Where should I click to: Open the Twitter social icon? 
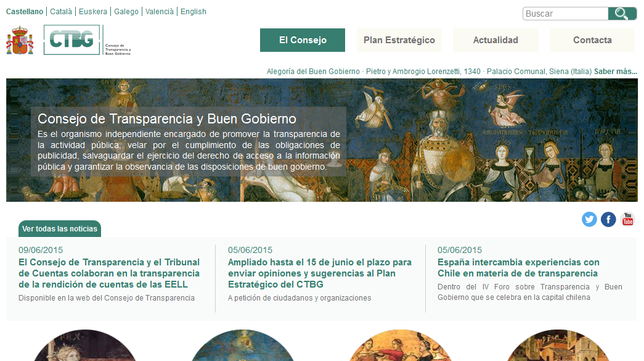tap(589, 219)
